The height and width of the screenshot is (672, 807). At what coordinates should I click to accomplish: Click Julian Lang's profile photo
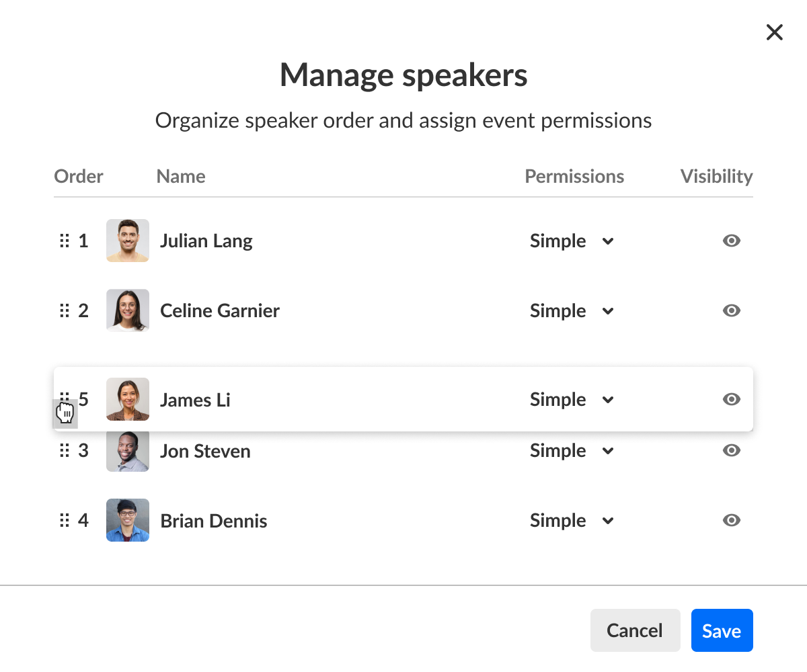[128, 241]
